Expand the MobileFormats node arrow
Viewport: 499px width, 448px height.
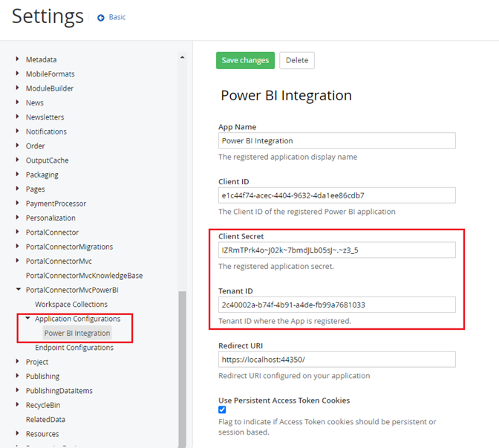[18, 74]
